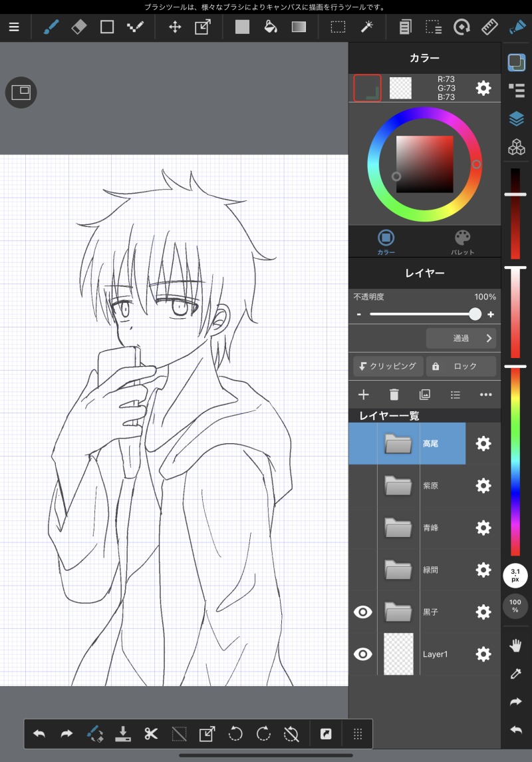This screenshot has width=532, height=762.
Task: Tap the transform icon in bottom bar
Action: pos(207,734)
